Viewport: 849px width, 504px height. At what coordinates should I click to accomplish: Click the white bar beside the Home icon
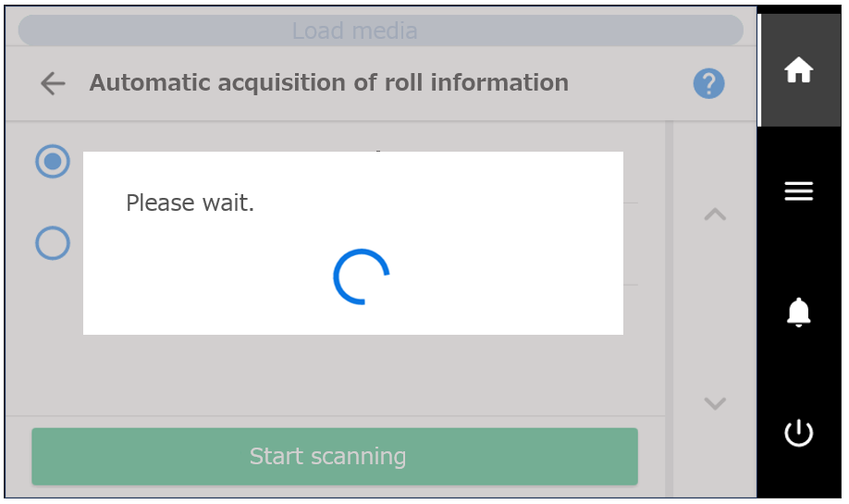[x=759, y=70]
